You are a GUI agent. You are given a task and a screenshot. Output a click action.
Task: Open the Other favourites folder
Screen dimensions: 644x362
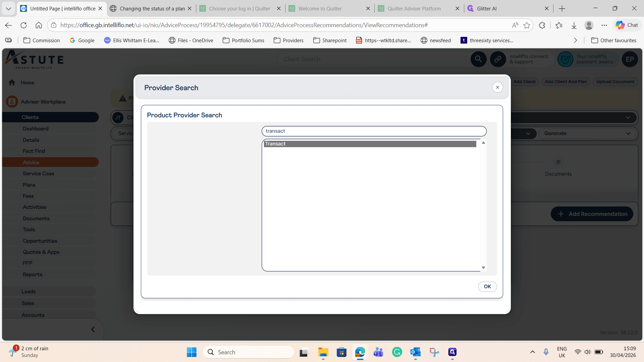click(x=614, y=40)
